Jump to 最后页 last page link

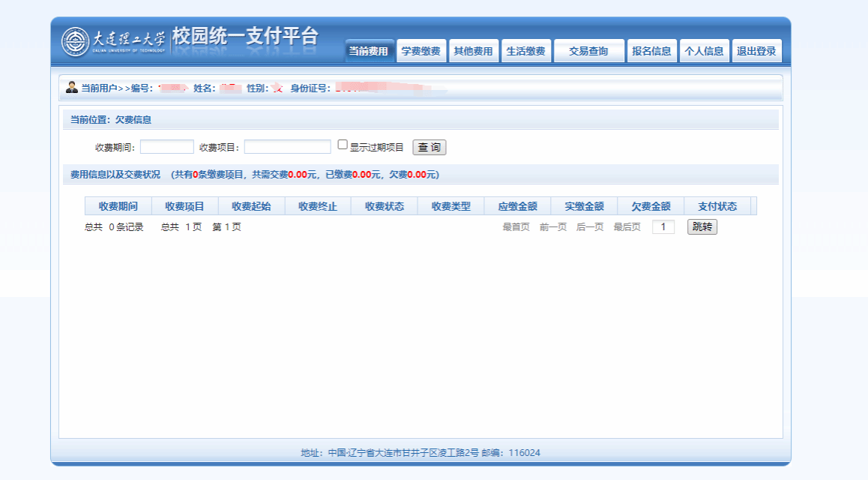(x=627, y=227)
